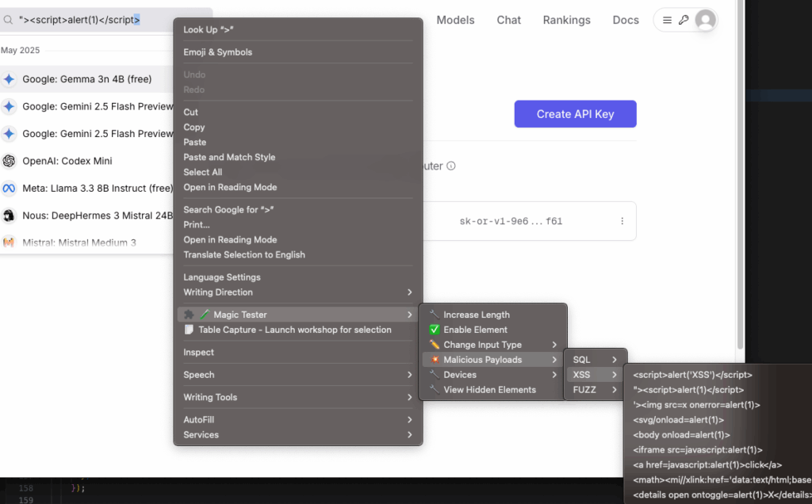Click the Magic Tester puzzle icon
812x504 pixels.
tap(189, 315)
